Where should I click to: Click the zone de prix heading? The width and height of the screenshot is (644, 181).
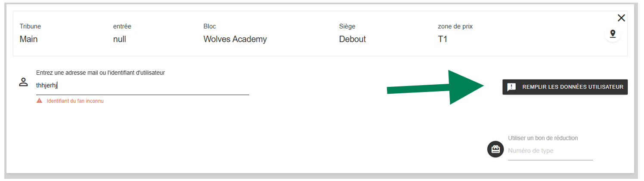(x=455, y=27)
